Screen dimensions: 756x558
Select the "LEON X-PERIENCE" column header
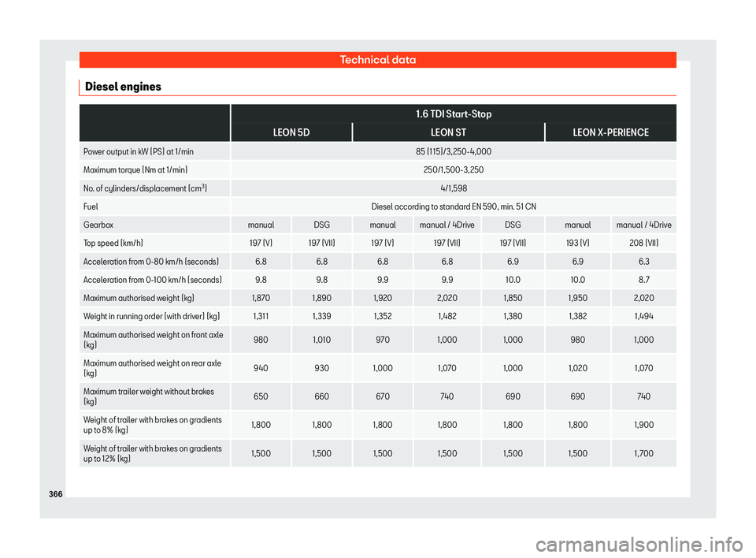[x=610, y=132]
